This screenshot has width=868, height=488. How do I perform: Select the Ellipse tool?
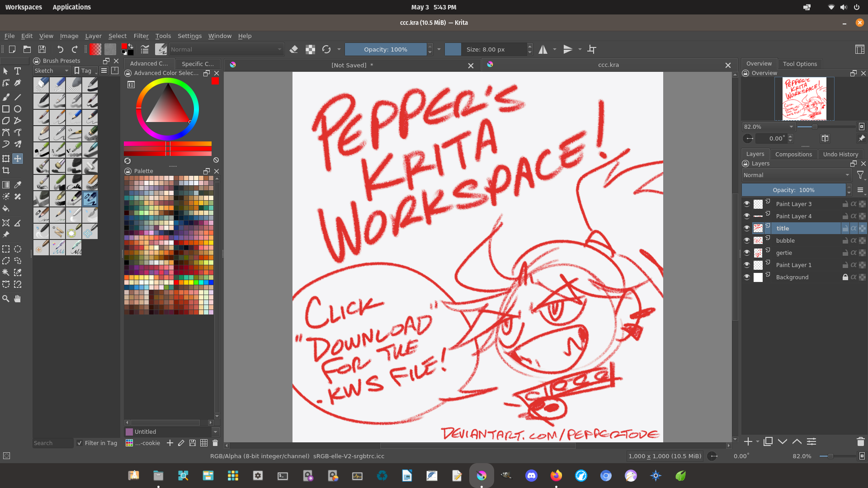point(18,109)
